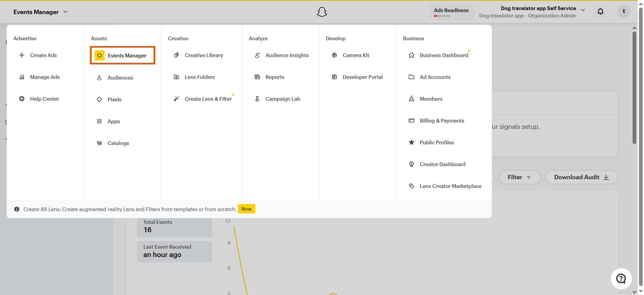
Task: Click the Audiences person icon
Action: [99, 78]
